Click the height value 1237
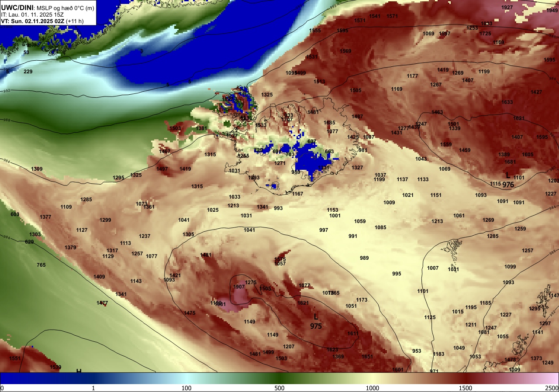Screen dimensions: 559x392 145,236
